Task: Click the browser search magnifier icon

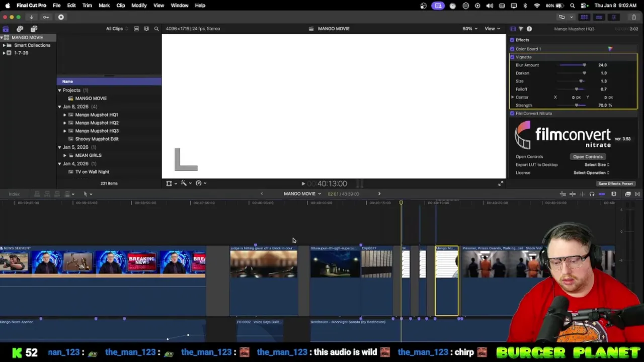Action: [x=156, y=29]
